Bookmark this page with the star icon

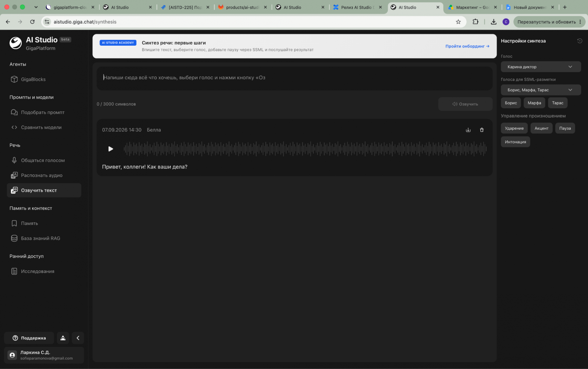(x=458, y=22)
